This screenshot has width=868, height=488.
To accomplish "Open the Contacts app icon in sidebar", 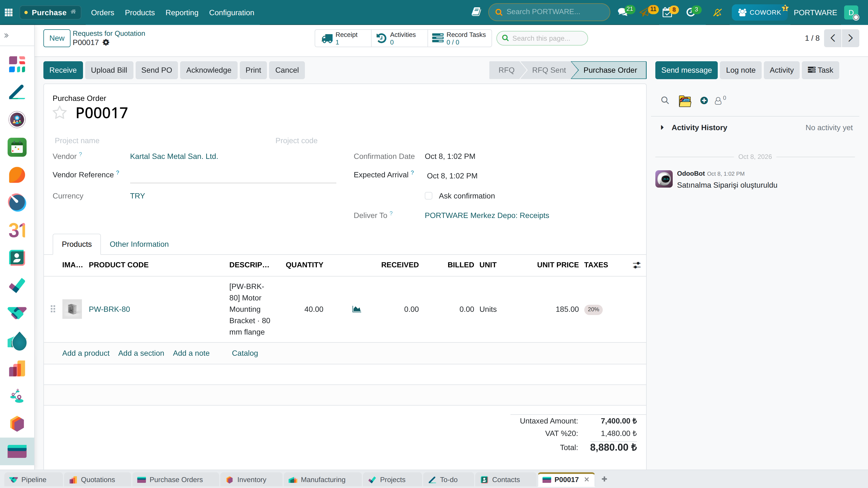I will [17, 258].
